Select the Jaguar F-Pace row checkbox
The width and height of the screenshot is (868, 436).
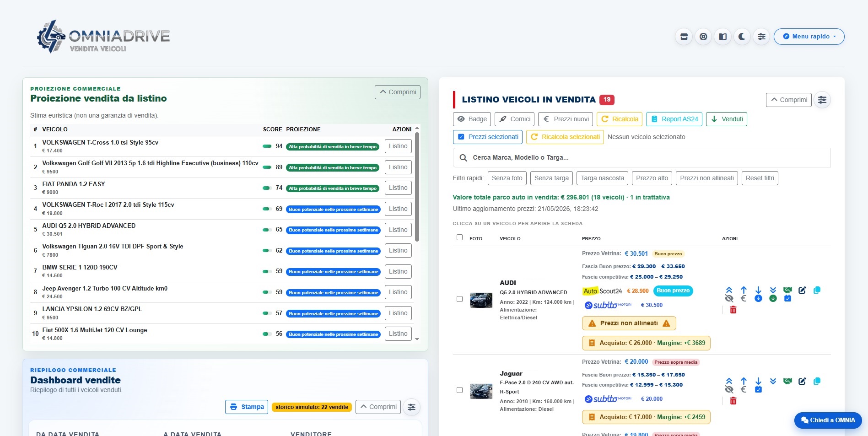click(x=459, y=390)
